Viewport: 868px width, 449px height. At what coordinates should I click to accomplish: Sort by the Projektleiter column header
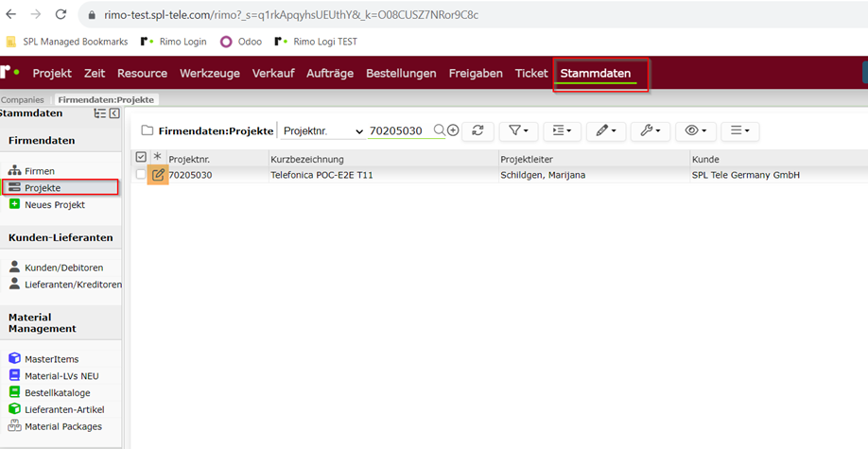527,160
